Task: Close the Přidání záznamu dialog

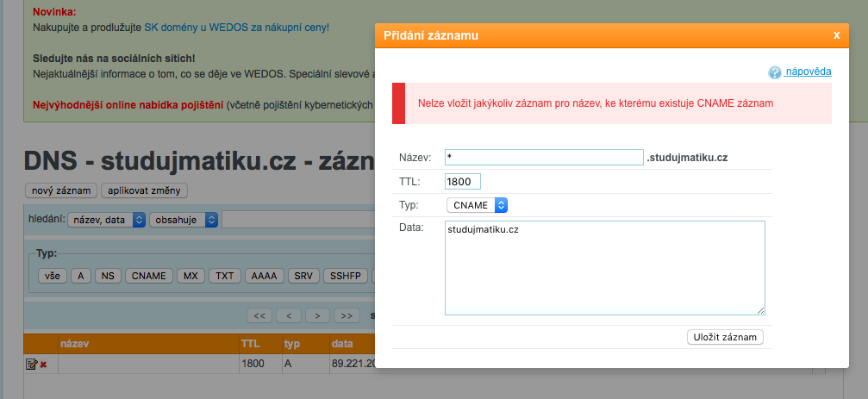Action: pyautogui.click(x=836, y=35)
